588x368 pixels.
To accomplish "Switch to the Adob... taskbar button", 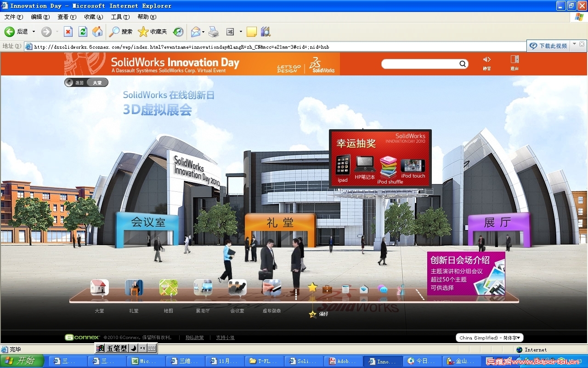I will pos(343,361).
